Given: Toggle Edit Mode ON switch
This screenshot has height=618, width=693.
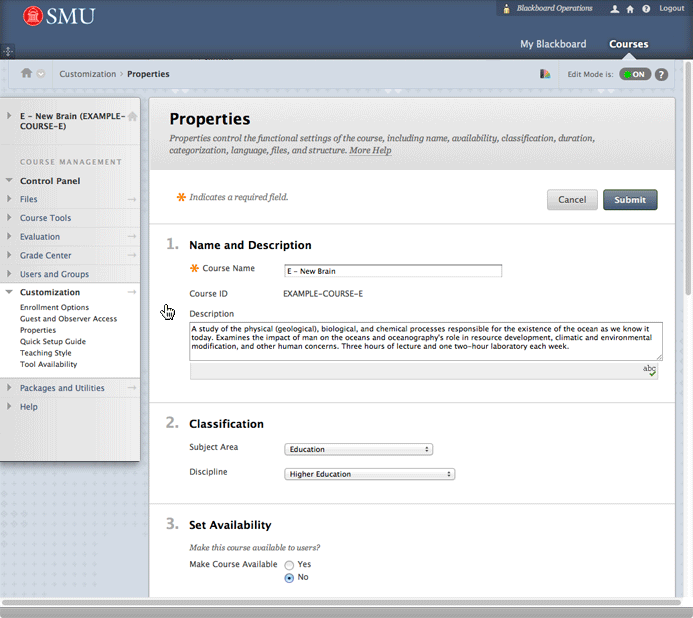Looking at the screenshot, I should click(634, 74).
